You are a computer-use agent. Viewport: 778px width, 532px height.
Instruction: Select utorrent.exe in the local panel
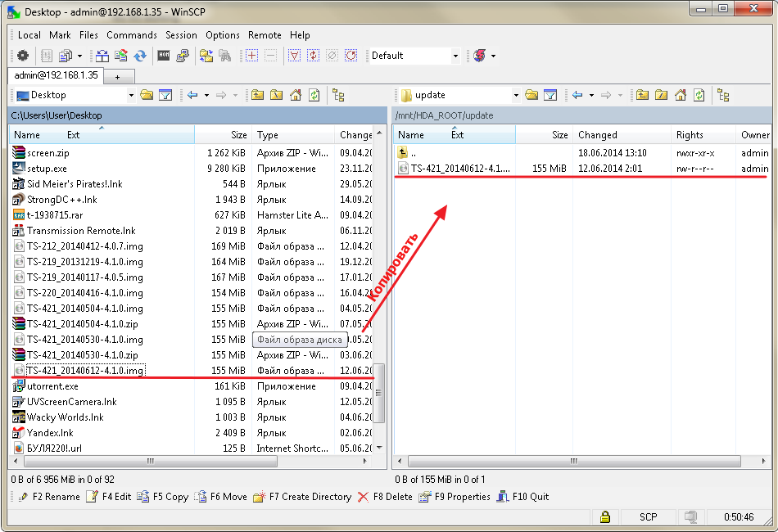pos(52,386)
